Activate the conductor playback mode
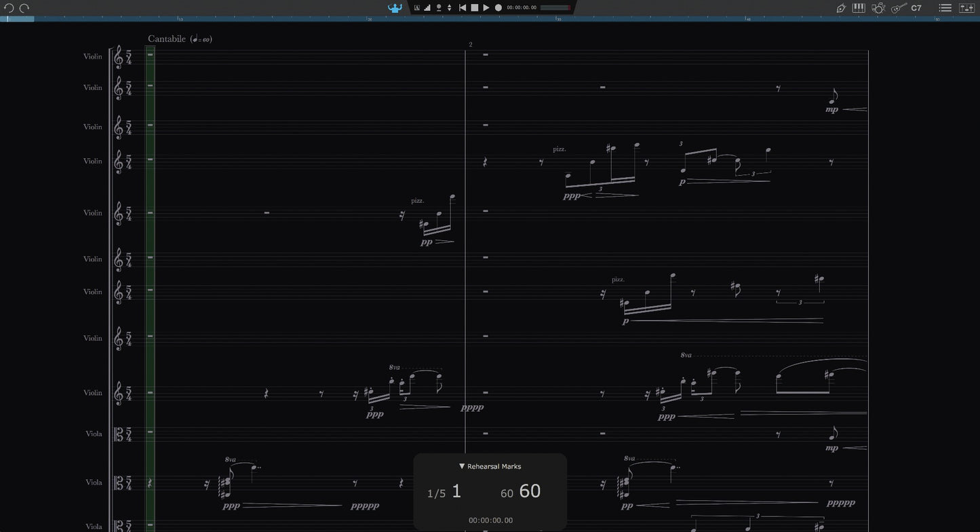The image size is (980, 532). pyautogui.click(x=395, y=7)
